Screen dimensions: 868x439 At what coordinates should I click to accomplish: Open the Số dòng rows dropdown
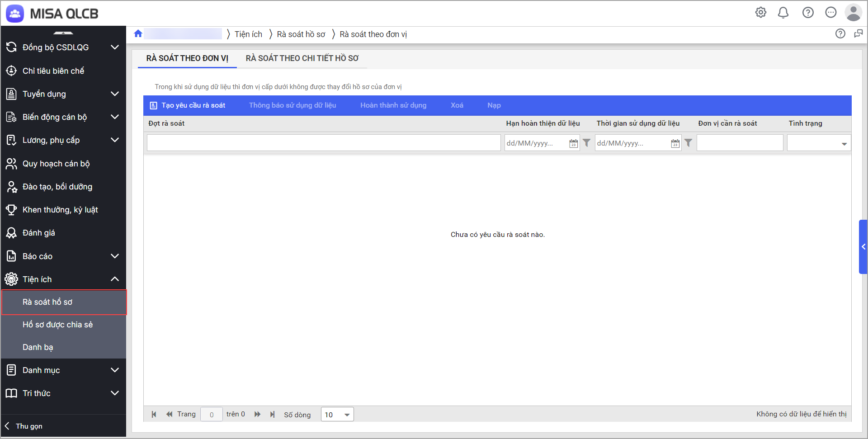[x=347, y=415]
